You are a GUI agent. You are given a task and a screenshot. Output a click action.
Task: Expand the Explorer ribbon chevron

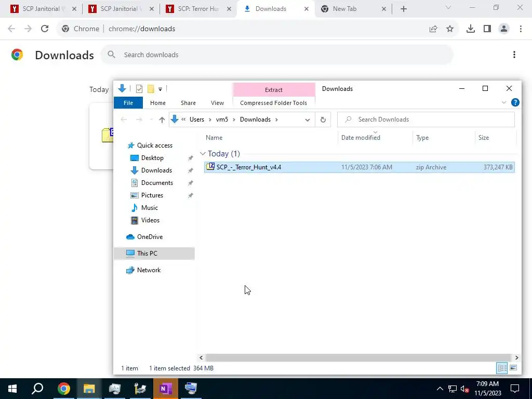click(504, 102)
